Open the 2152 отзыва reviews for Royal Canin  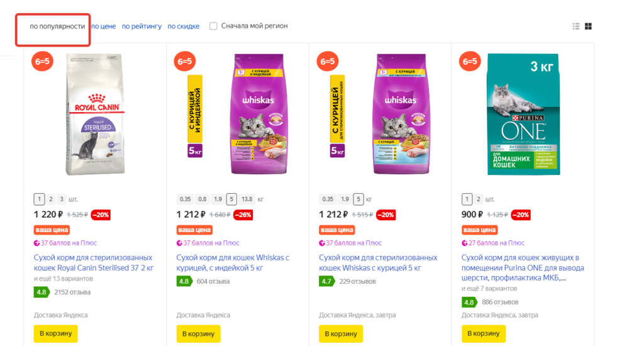point(72,292)
